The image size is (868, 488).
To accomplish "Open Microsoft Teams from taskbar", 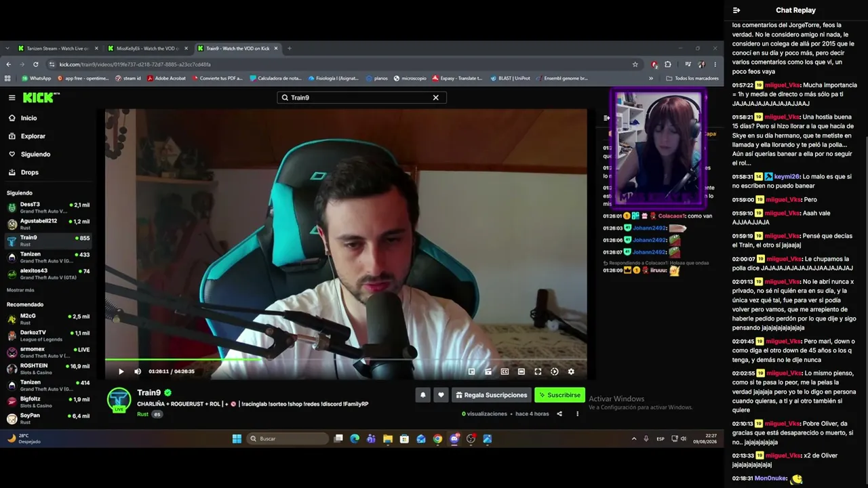I will point(371,439).
